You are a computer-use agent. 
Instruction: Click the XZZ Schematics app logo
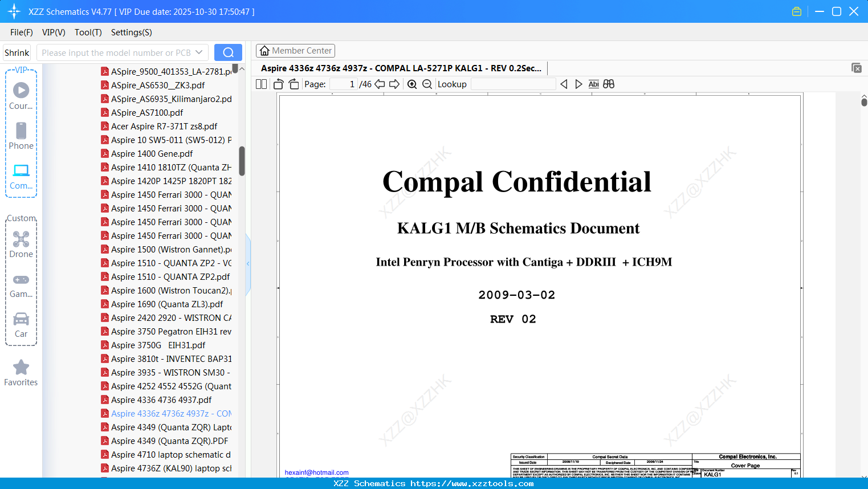[14, 11]
